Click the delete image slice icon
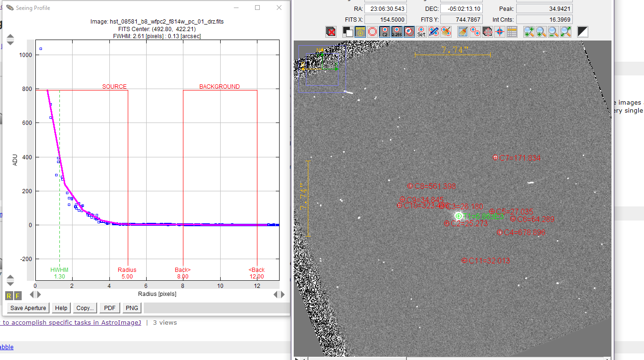This screenshot has height=360, width=644. click(x=331, y=32)
